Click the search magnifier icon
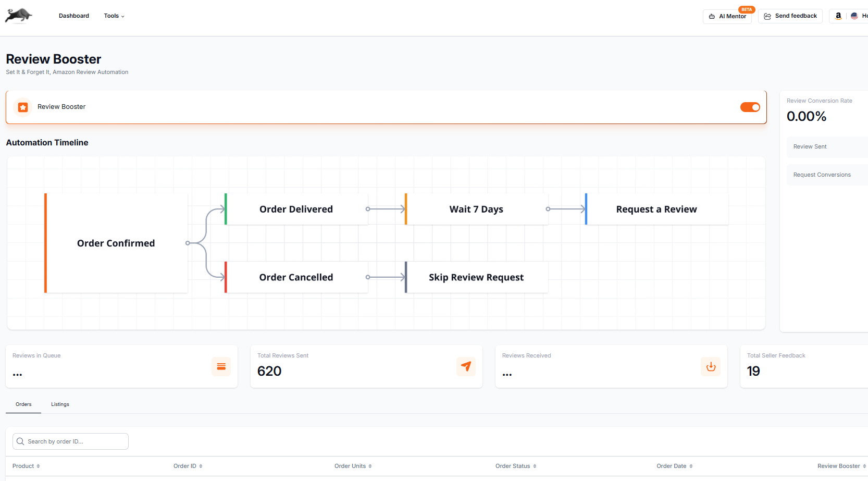This screenshot has width=868, height=481. (20, 441)
